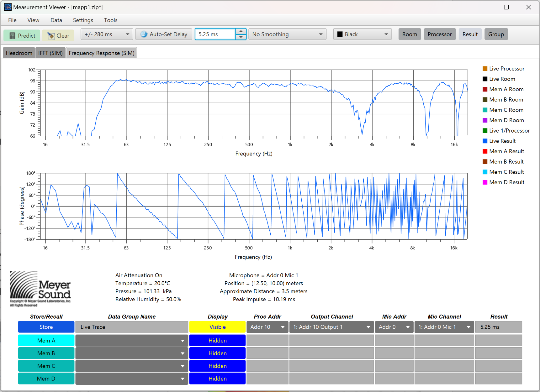Expand the Mem B data group name dropdown

183,353
